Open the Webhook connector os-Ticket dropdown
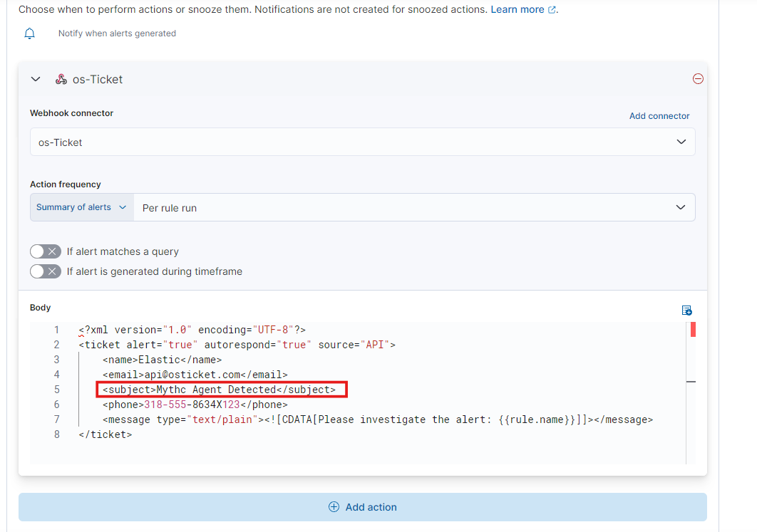Image resolution: width=757 pixels, height=532 pixels. coord(363,142)
